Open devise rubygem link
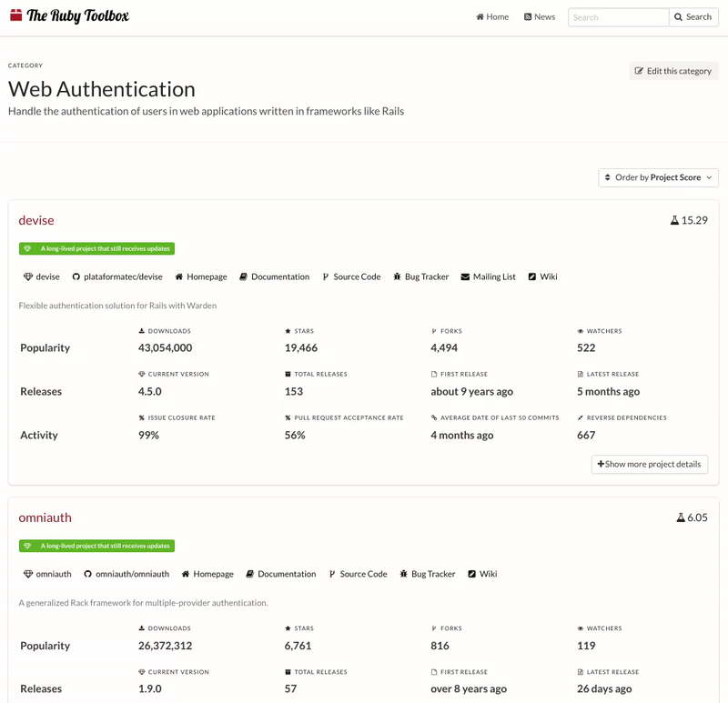 [x=42, y=277]
